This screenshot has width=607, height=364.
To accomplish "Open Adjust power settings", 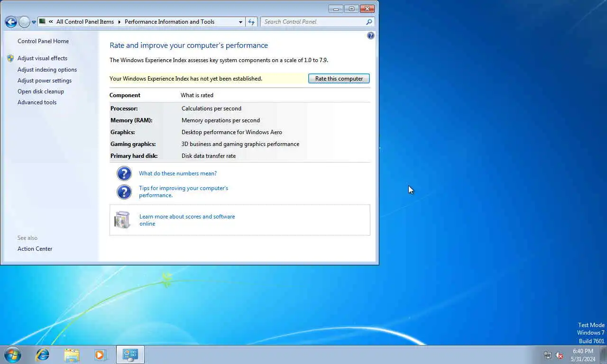I will coord(45,81).
